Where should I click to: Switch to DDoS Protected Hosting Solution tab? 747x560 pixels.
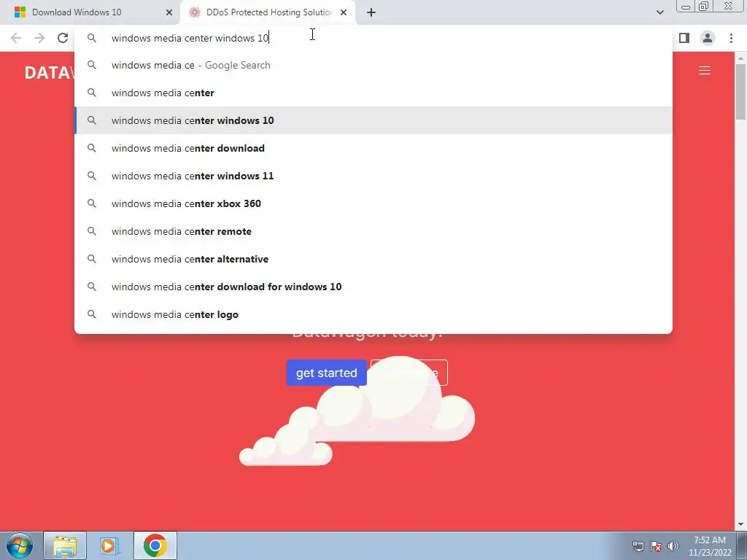(x=268, y=12)
